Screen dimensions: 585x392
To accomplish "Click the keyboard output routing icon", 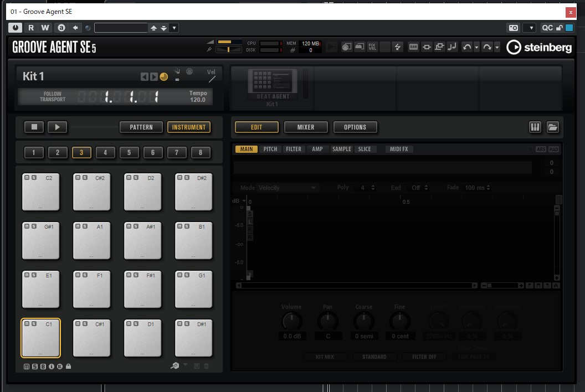I will pyautogui.click(x=360, y=47).
